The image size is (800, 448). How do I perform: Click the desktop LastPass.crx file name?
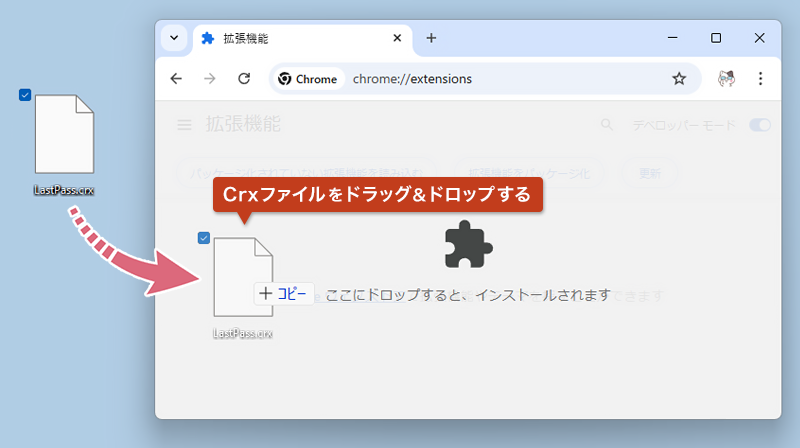tap(64, 190)
